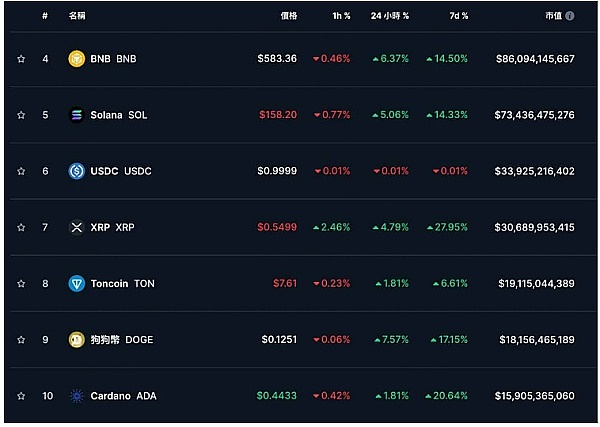
Task: Sort by the 名稱 column header
Action: [77, 17]
